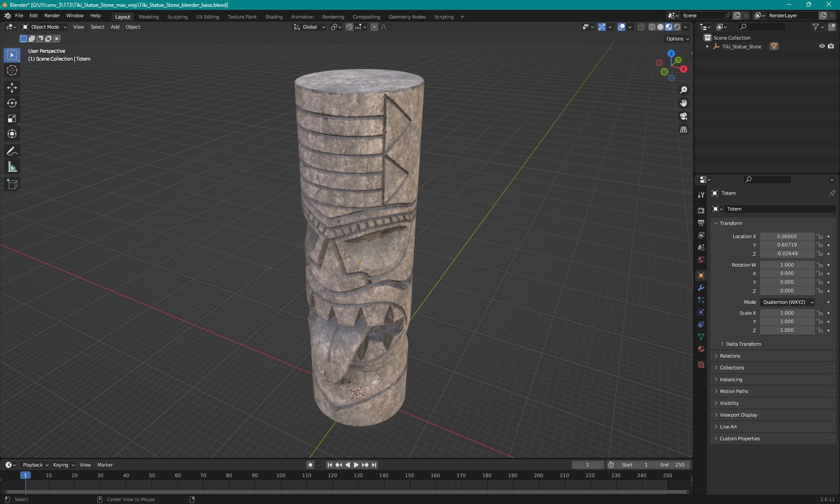Toggle X-ray display mode
The height and width of the screenshot is (504, 840).
641,27
